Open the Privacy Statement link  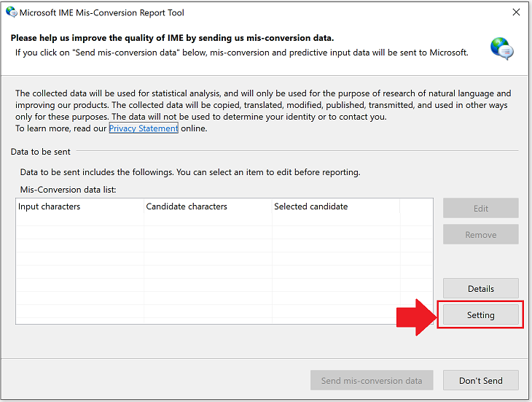pyautogui.click(x=143, y=128)
